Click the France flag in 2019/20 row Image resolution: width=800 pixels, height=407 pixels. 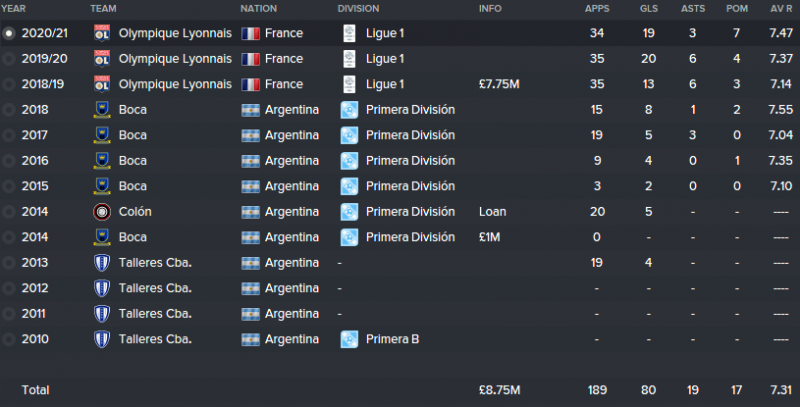click(251, 59)
